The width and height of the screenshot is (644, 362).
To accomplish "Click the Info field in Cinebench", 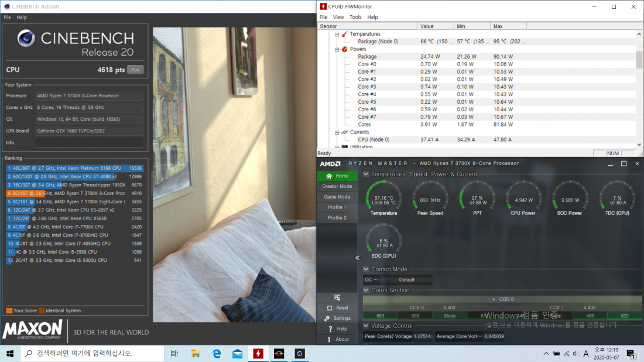I will (x=89, y=142).
